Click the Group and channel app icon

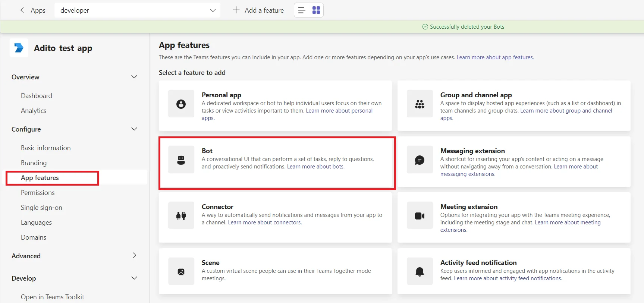(x=420, y=104)
